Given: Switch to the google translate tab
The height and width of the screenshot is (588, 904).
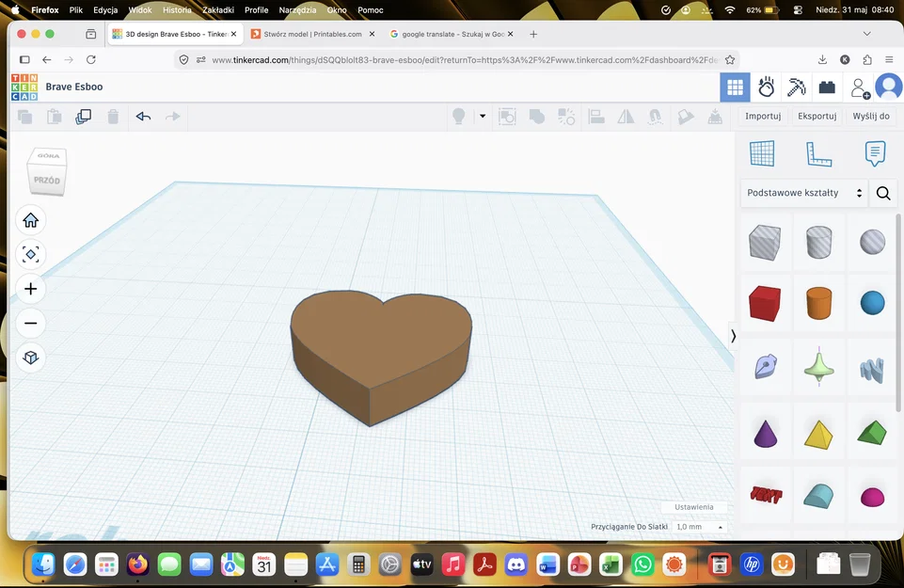Looking at the screenshot, I should (x=452, y=34).
